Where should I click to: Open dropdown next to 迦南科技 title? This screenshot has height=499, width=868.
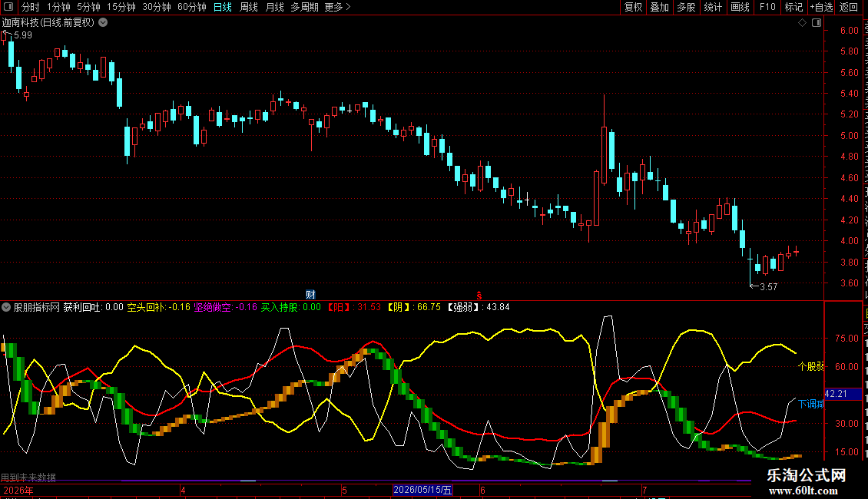click(103, 23)
